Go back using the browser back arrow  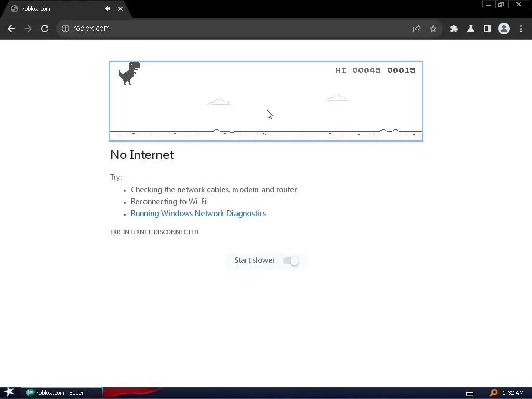pyautogui.click(x=11, y=29)
